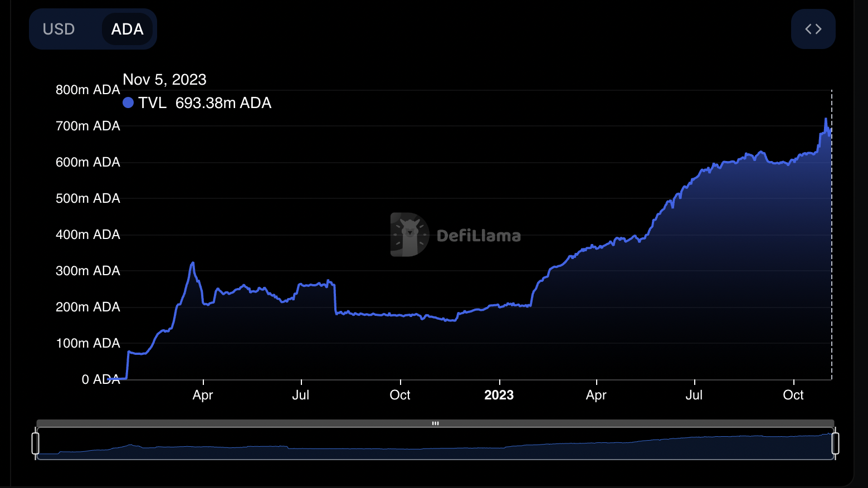Image resolution: width=868 pixels, height=488 pixels.
Task: Grab the left handle of range selector
Action: click(x=36, y=443)
